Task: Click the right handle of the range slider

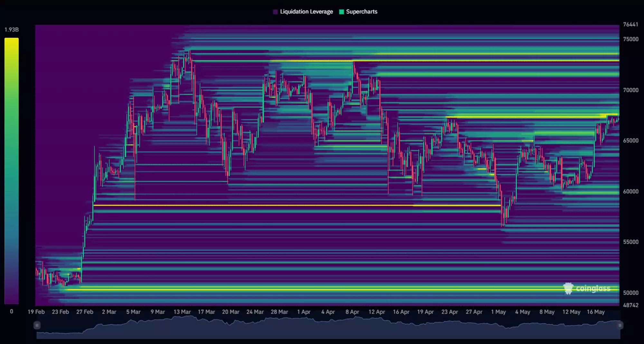Action: click(x=620, y=325)
